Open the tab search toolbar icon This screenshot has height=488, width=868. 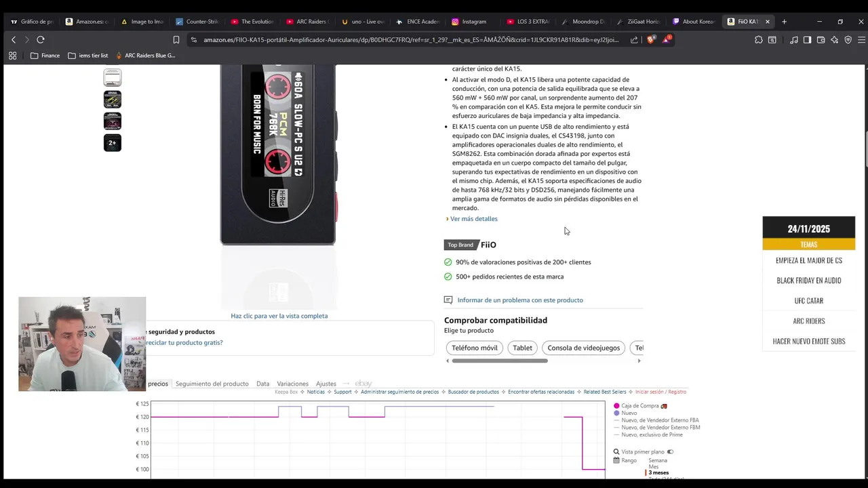pyautogui.click(x=772, y=40)
